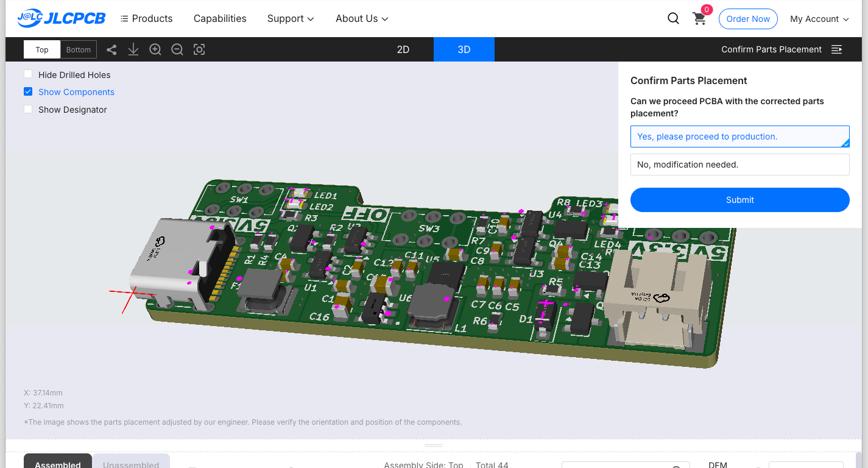Expand the Support dropdown menu
Image resolution: width=868 pixels, height=468 pixels.
pyautogui.click(x=291, y=19)
